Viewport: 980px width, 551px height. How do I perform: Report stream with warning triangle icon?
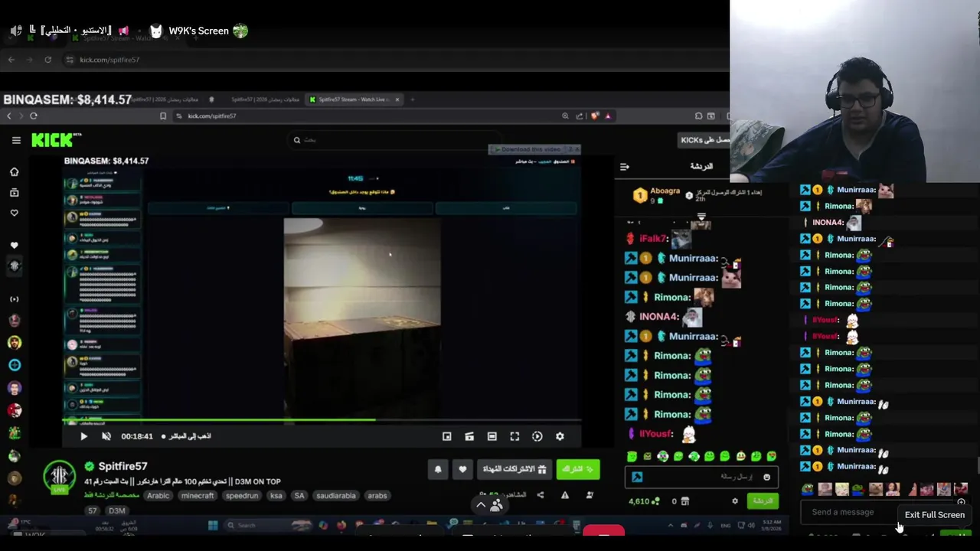point(565,495)
